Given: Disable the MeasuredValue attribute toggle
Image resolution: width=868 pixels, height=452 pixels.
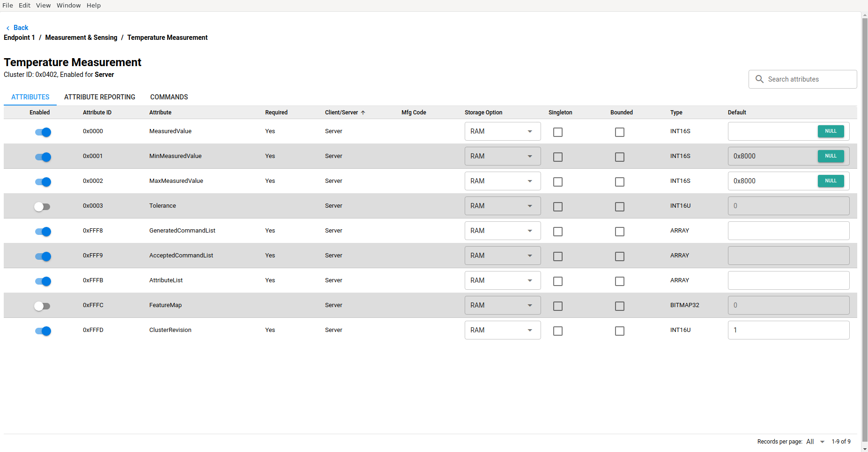Looking at the screenshot, I should [43, 132].
